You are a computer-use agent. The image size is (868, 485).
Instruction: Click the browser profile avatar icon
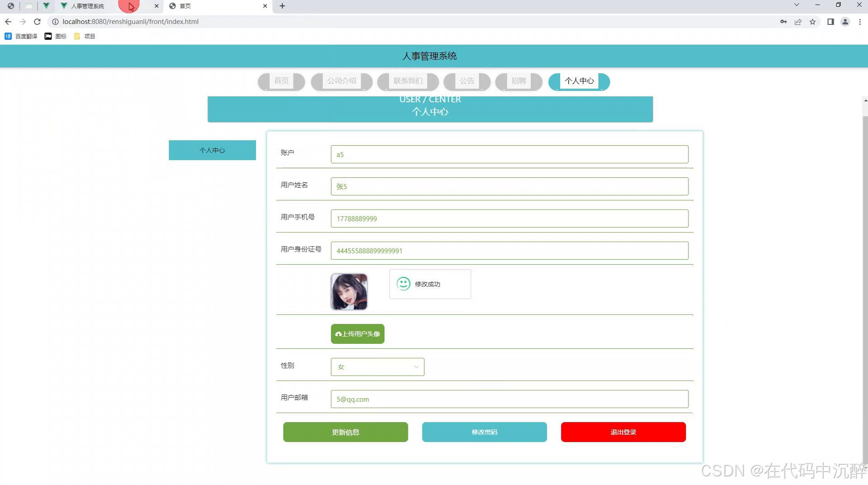click(845, 22)
